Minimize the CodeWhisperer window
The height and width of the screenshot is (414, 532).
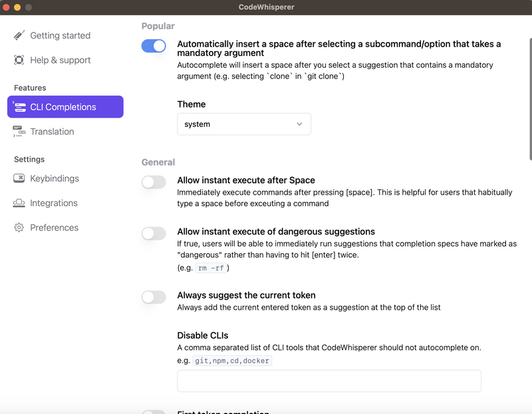17,7
